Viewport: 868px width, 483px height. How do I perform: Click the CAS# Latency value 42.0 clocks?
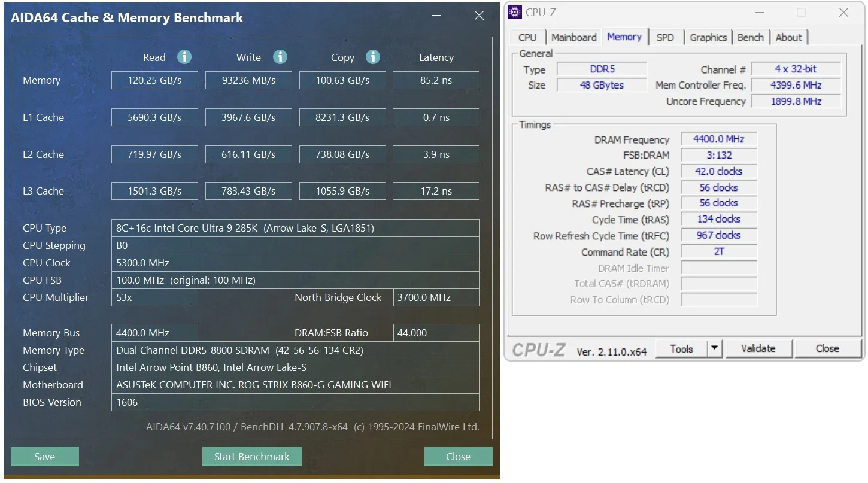(719, 171)
